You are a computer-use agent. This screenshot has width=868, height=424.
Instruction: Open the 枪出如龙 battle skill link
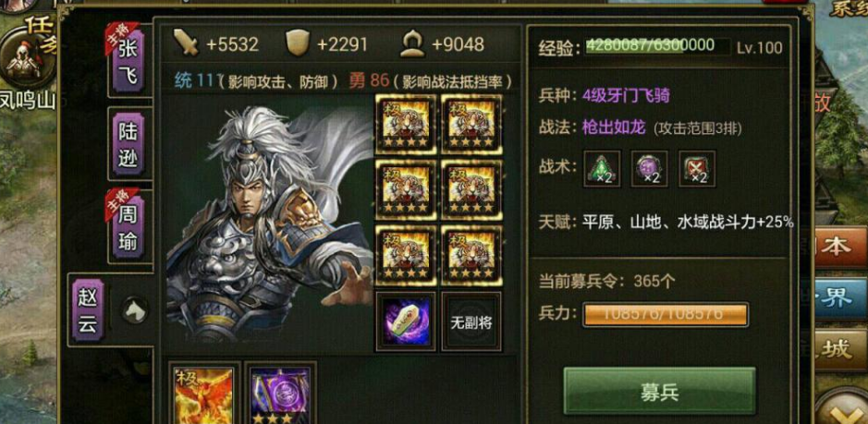(614, 128)
